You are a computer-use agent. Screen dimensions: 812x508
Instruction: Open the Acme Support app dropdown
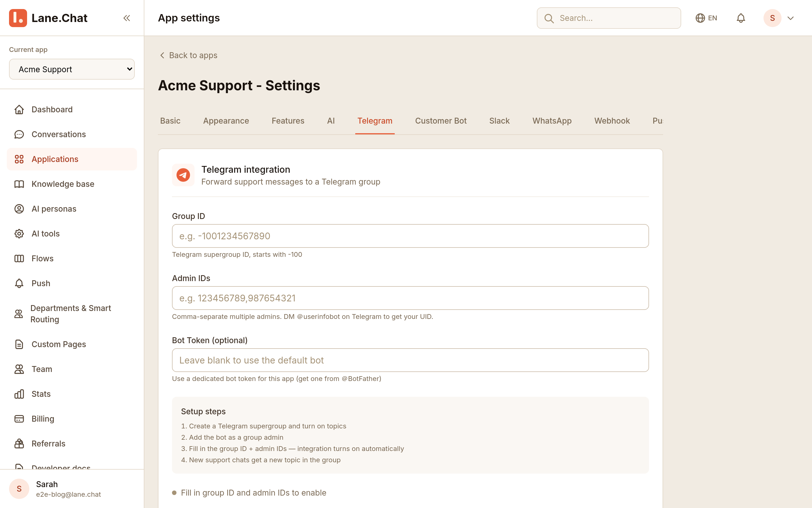[72, 69]
